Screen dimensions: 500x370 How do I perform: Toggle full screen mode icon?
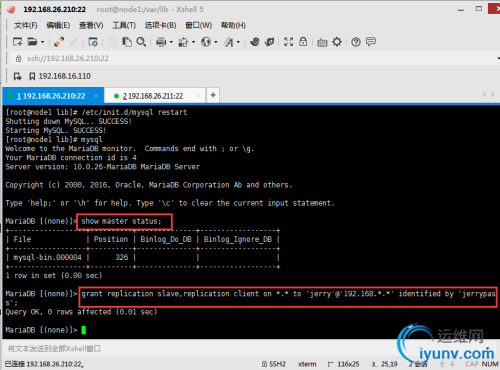click(289, 42)
